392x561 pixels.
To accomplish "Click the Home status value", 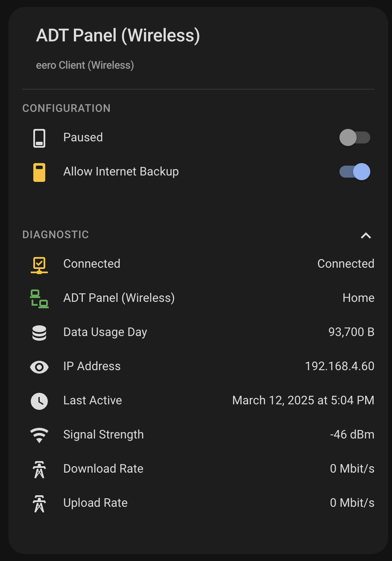I will (x=358, y=298).
